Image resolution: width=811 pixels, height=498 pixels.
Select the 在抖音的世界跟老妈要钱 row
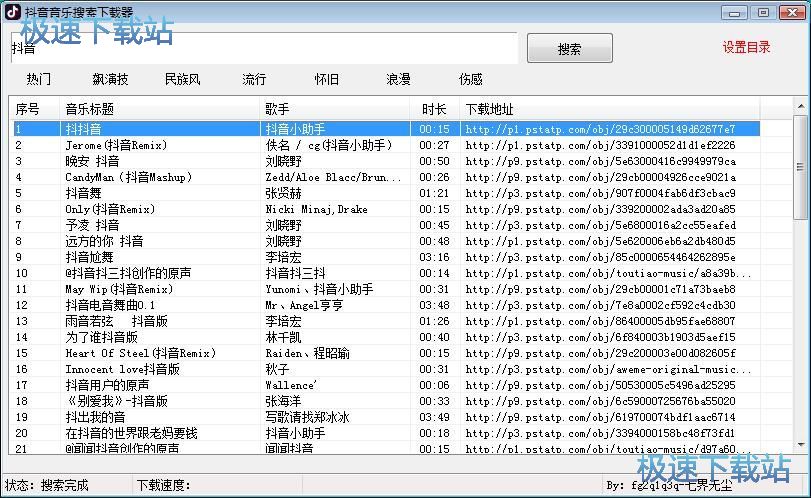pyautogui.click(x=387, y=433)
